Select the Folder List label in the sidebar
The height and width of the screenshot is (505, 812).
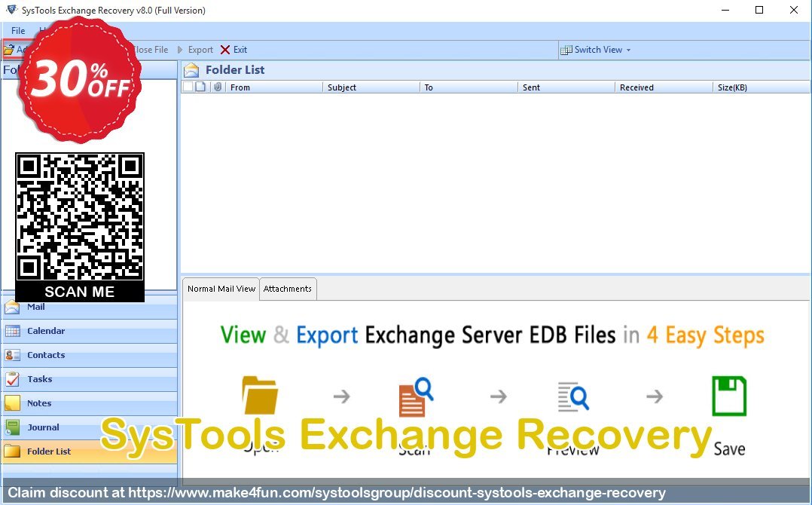[x=49, y=451]
